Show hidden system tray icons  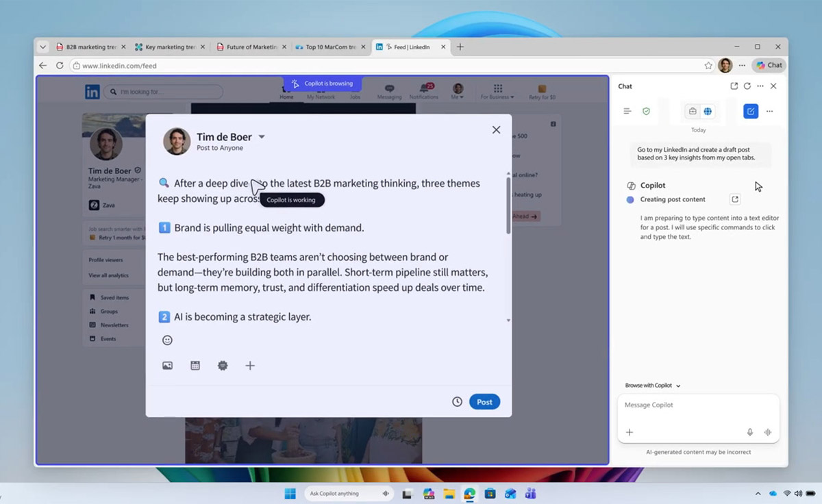tap(758, 493)
